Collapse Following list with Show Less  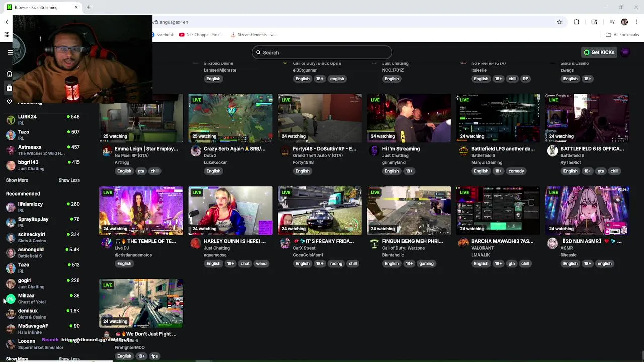coord(69,180)
